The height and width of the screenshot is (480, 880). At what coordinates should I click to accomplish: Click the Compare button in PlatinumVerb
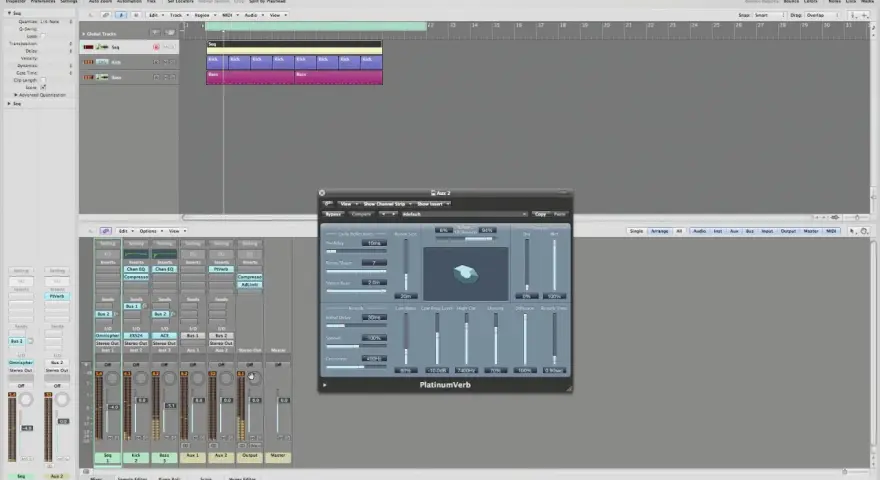pyautogui.click(x=360, y=214)
